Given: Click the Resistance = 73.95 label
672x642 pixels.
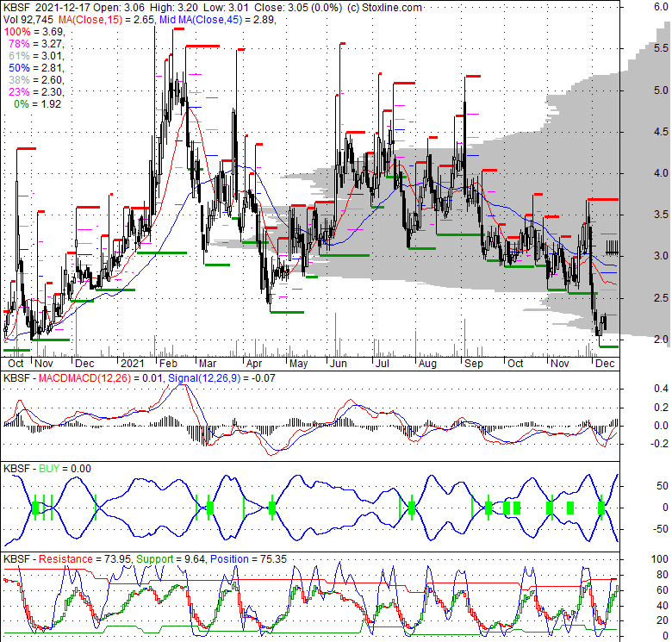Looking at the screenshot, I should click(x=85, y=559).
